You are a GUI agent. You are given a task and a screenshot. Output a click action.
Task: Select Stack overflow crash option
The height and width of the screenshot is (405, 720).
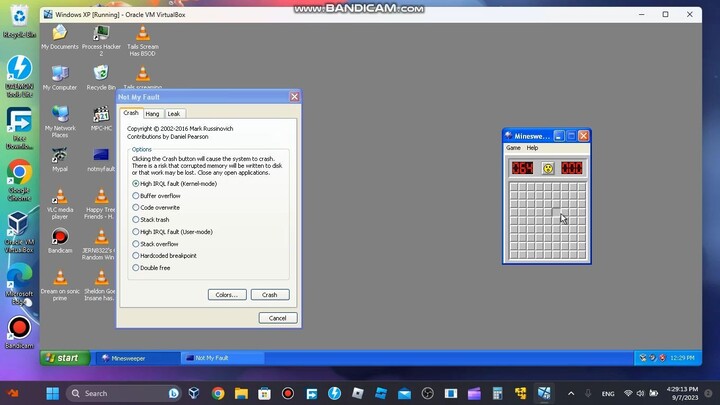pyautogui.click(x=155, y=244)
